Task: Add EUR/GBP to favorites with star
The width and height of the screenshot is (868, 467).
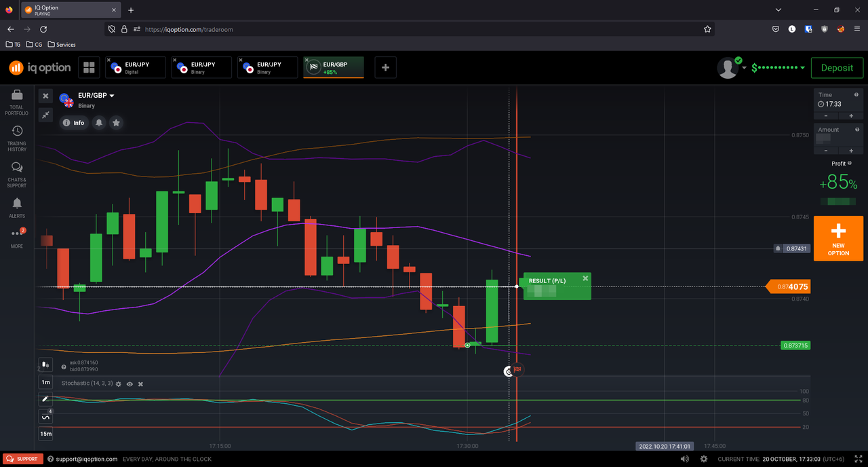Action: coord(116,123)
